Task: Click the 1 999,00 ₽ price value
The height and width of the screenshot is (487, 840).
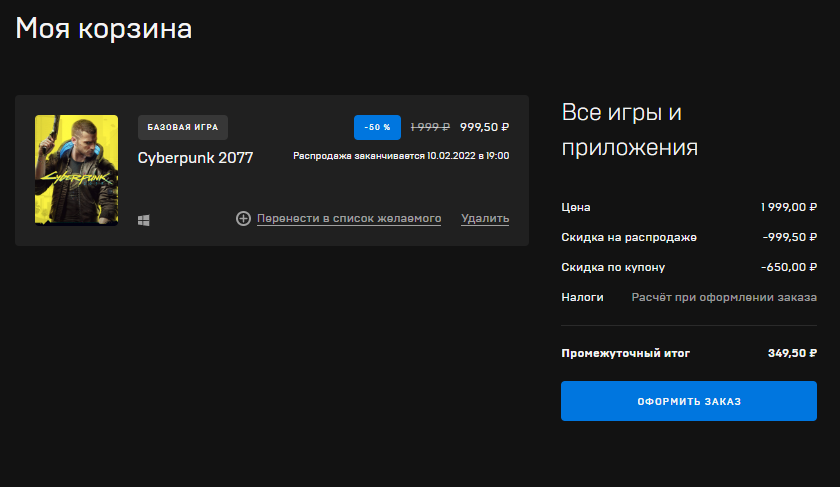Action: pyautogui.click(x=789, y=207)
